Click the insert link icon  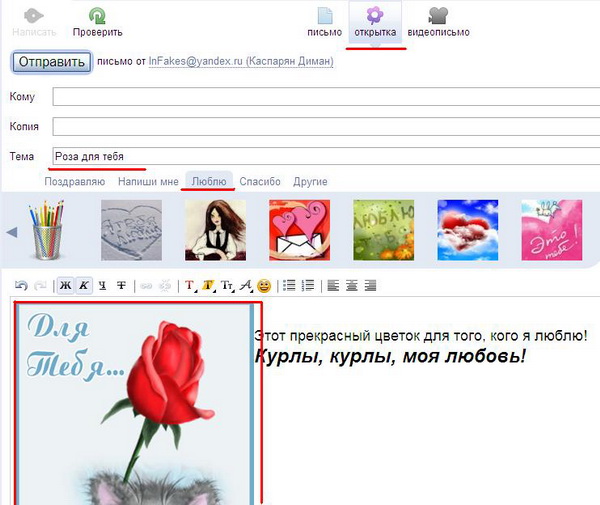click(146, 286)
